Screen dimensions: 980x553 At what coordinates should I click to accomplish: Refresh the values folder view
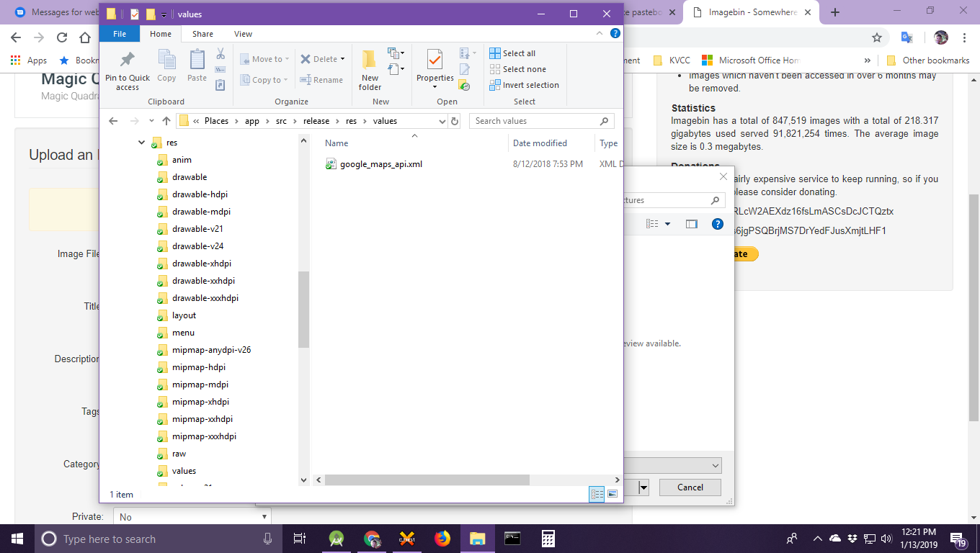[x=455, y=121]
